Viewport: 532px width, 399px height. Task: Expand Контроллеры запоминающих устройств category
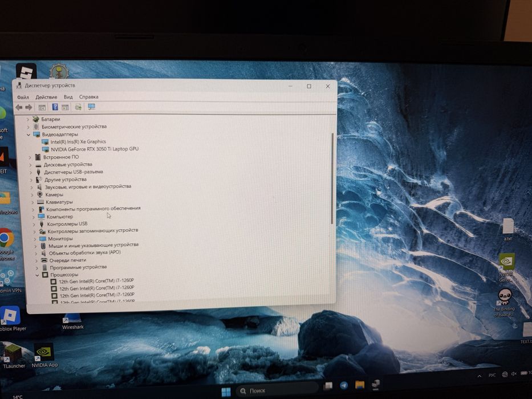click(x=34, y=231)
